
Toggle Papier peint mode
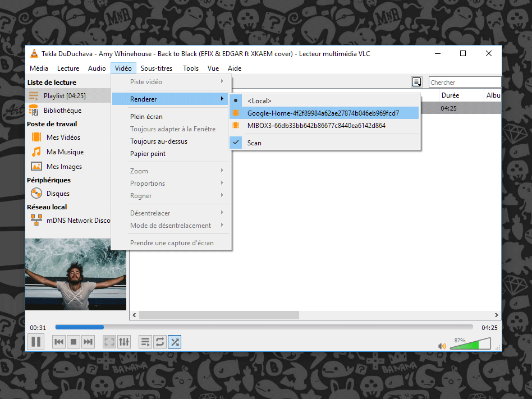coord(171,154)
